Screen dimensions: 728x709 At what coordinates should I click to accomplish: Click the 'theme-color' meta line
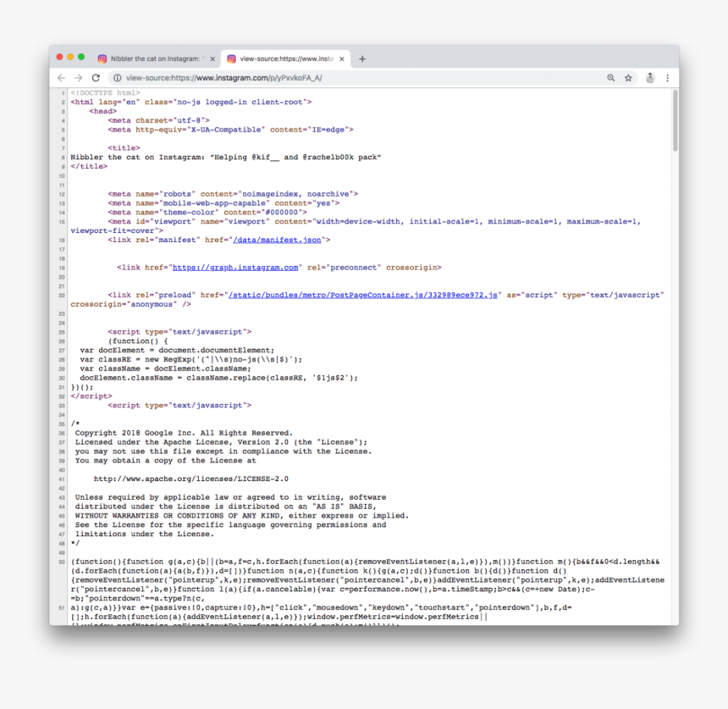point(207,213)
